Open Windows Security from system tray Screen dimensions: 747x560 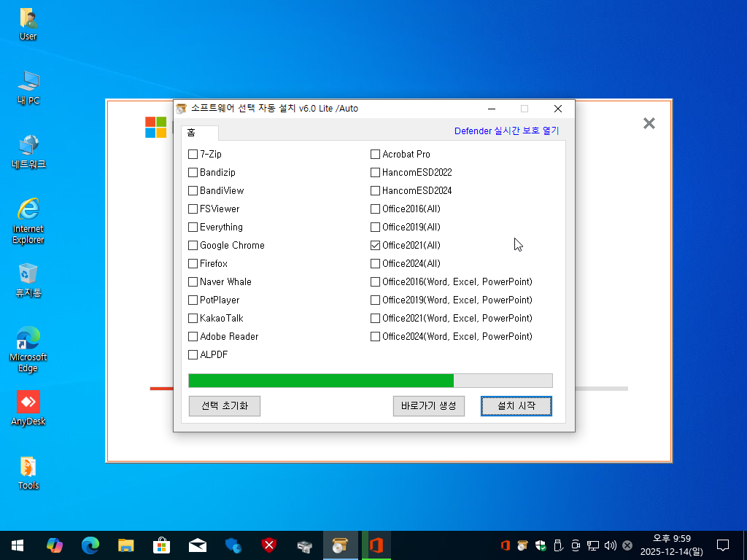541,545
